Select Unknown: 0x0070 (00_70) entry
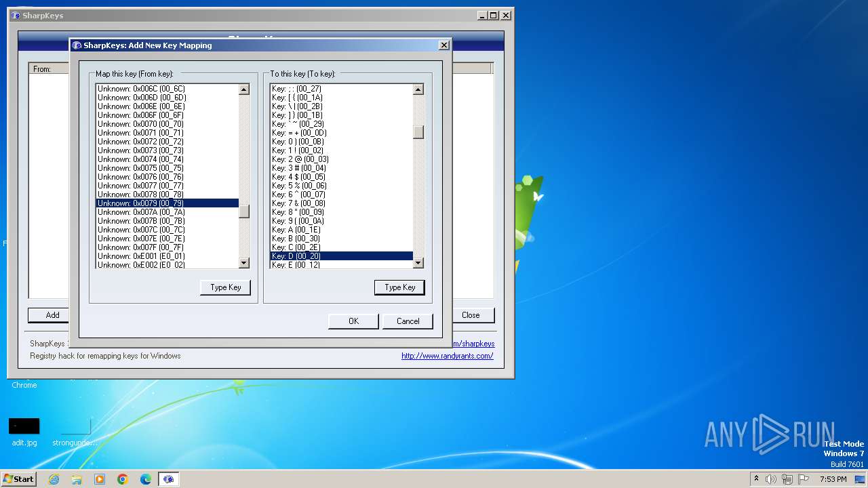Image resolution: width=868 pixels, height=488 pixels. (167, 124)
